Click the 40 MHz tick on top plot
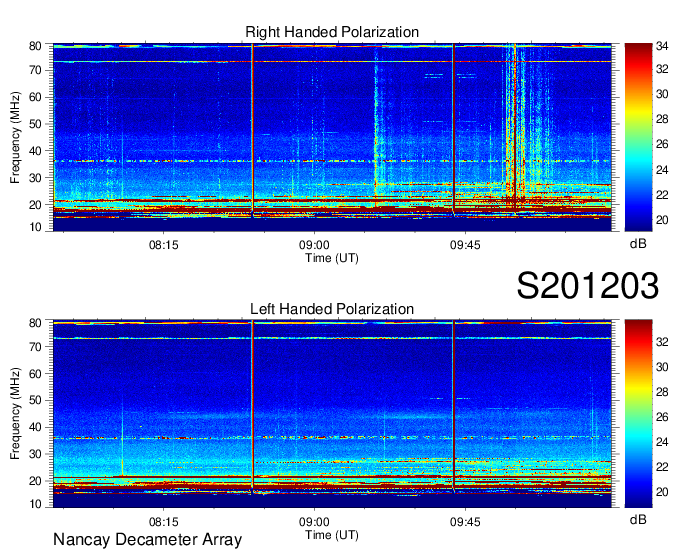Viewport: 680px width, 552px height. [35, 151]
